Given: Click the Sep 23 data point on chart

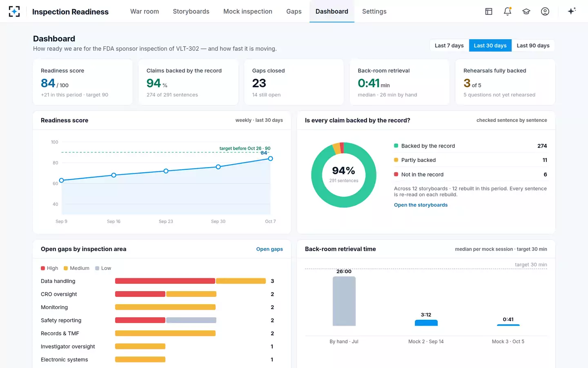Looking at the screenshot, I should pyautogui.click(x=166, y=171).
